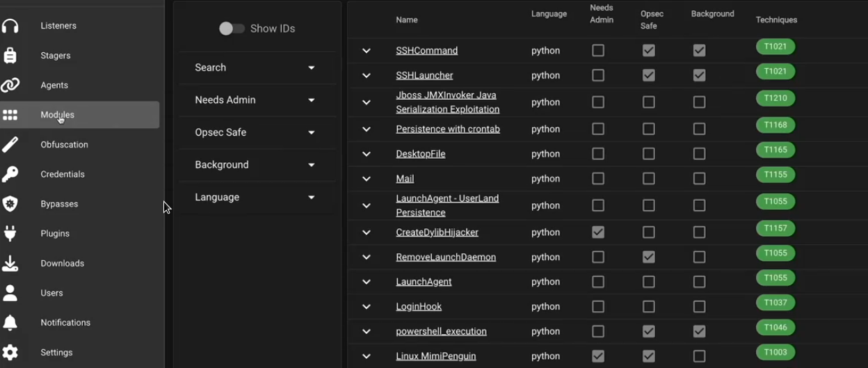The height and width of the screenshot is (368, 868).
Task: Select the Obfuscation wand icon
Action: pos(10,145)
